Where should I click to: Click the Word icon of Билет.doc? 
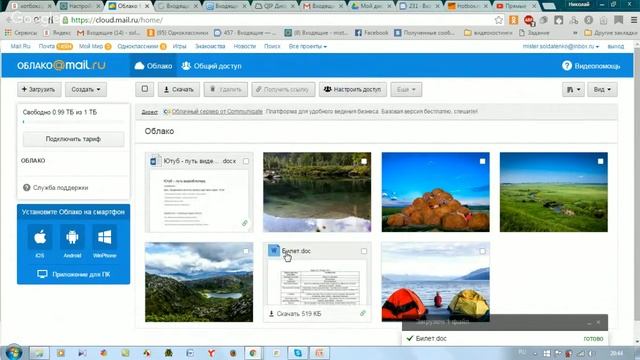coord(273,250)
